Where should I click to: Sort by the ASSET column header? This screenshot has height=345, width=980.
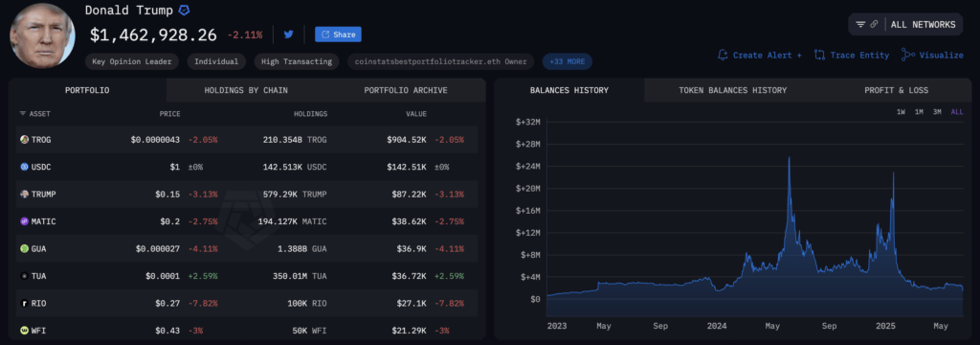coord(35,114)
